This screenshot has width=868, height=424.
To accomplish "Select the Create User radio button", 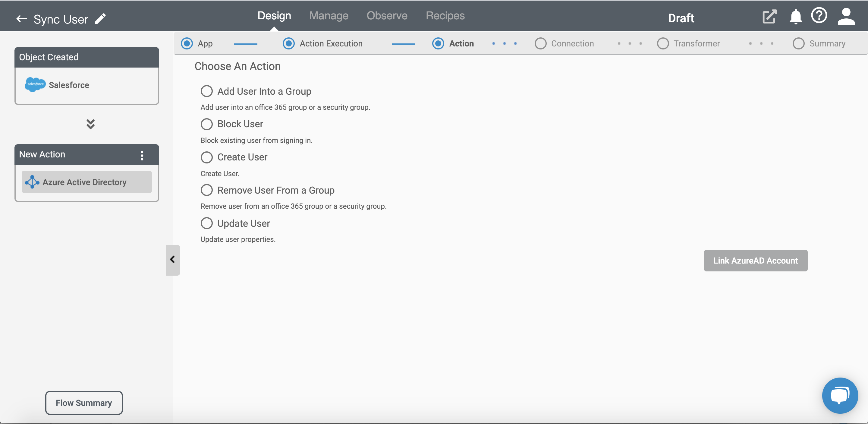I will coord(207,156).
